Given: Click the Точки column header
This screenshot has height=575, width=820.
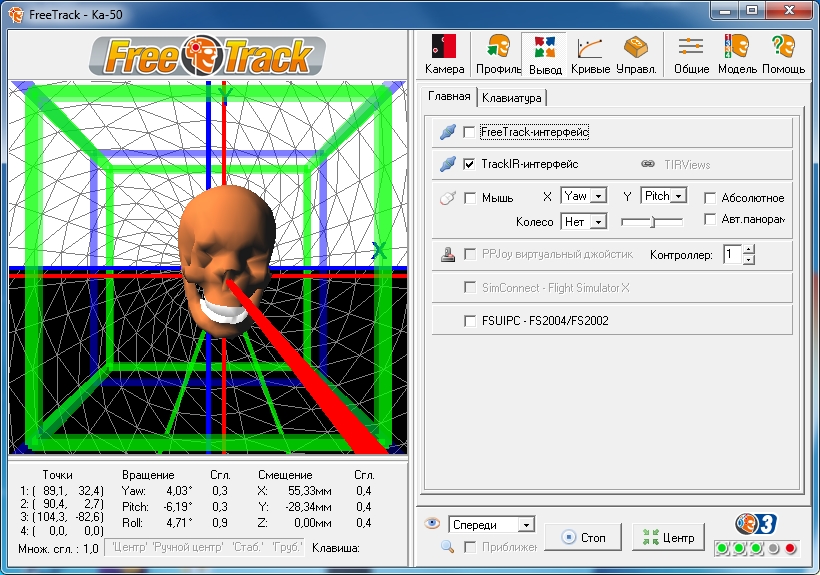Looking at the screenshot, I should [57, 475].
